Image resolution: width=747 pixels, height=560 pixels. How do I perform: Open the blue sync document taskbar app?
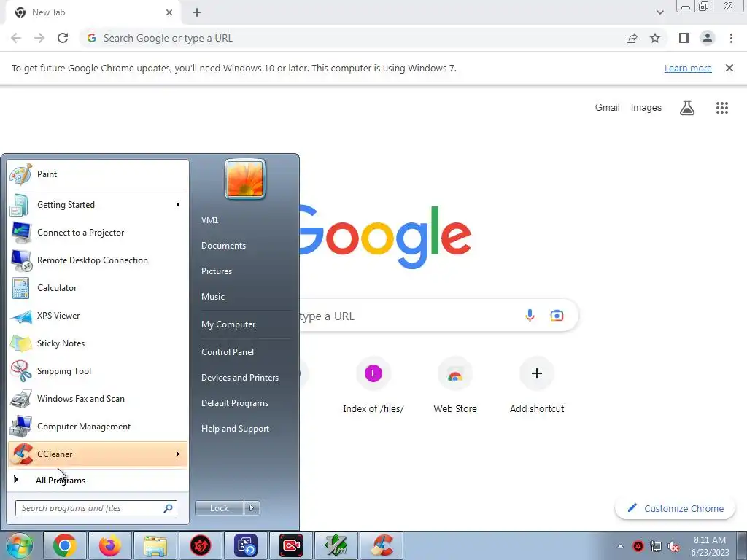pos(246,545)
